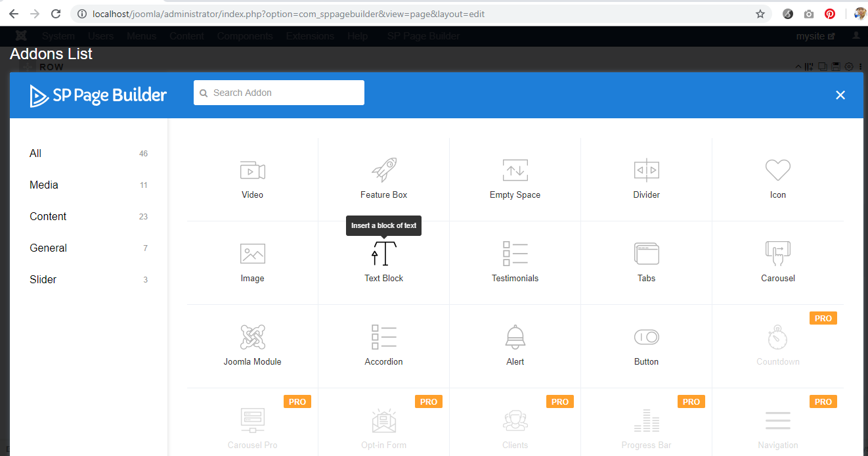Insert the Empty Space addon
868x456 pixels.
pyautogui.click(x=515, y=171)
